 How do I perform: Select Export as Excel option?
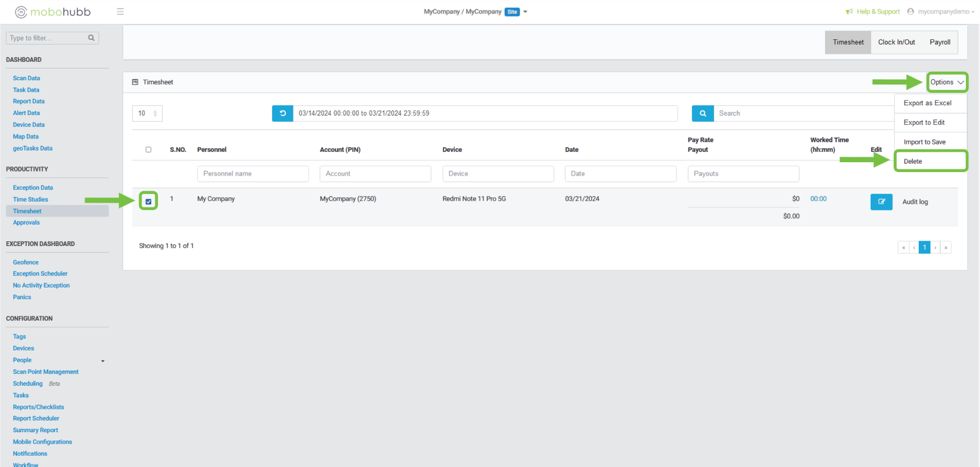(x=927, y=103)
